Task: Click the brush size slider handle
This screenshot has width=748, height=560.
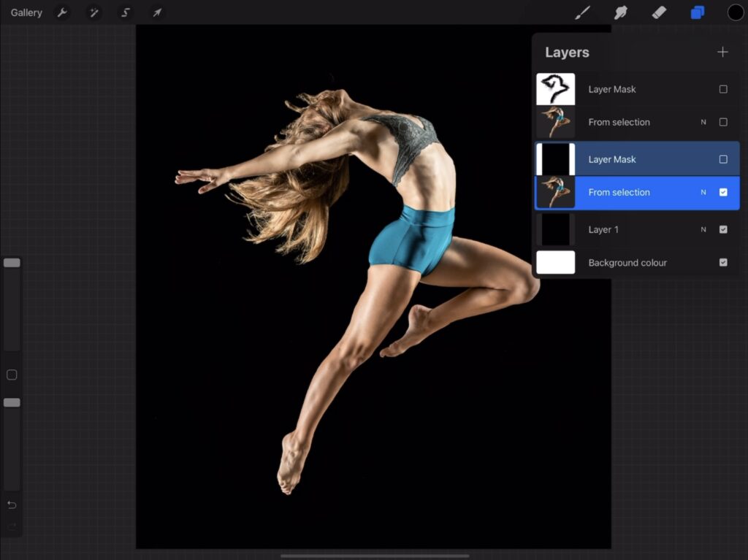Action: click(x=12, y=263)
